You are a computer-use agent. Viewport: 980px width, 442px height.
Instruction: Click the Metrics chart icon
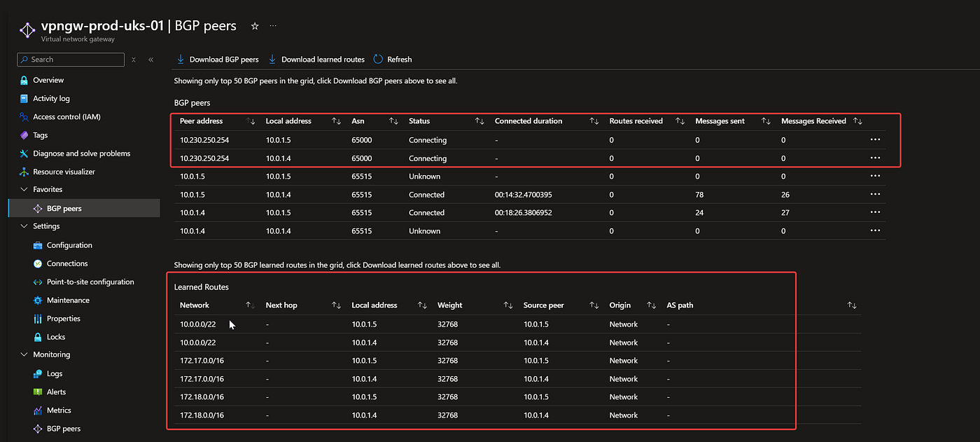(x=38, y=410)
